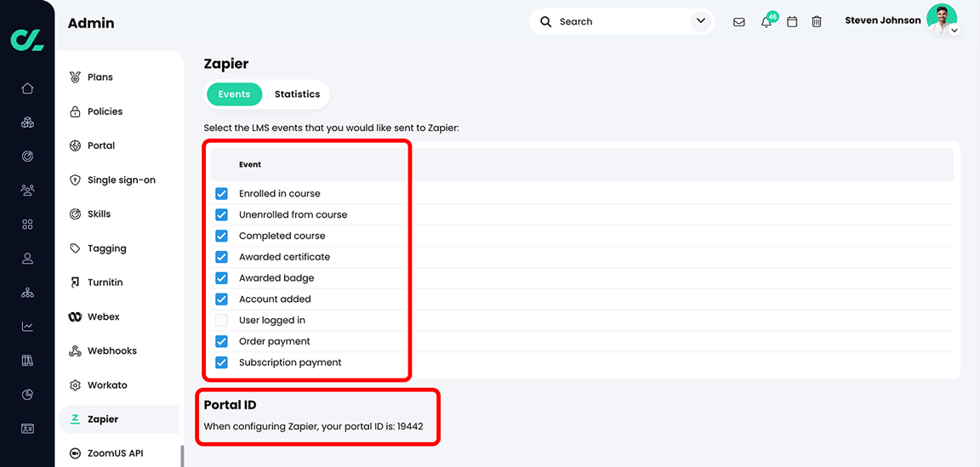Screen dimensions: 980x467
Task: Open the groups people icon in left rail
Action: tap(27, 190)
